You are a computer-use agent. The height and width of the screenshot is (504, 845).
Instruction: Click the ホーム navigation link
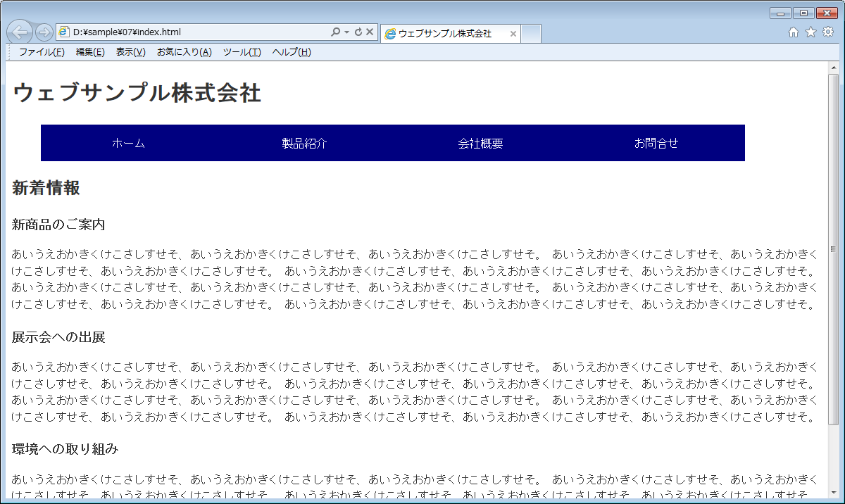pyautogui.click(x=129, y=144)
